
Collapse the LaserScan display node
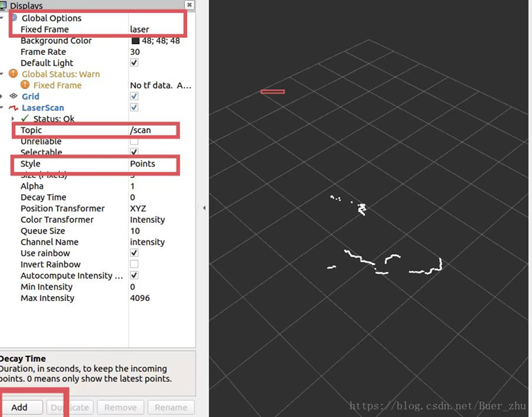click(x=2, y=107)
